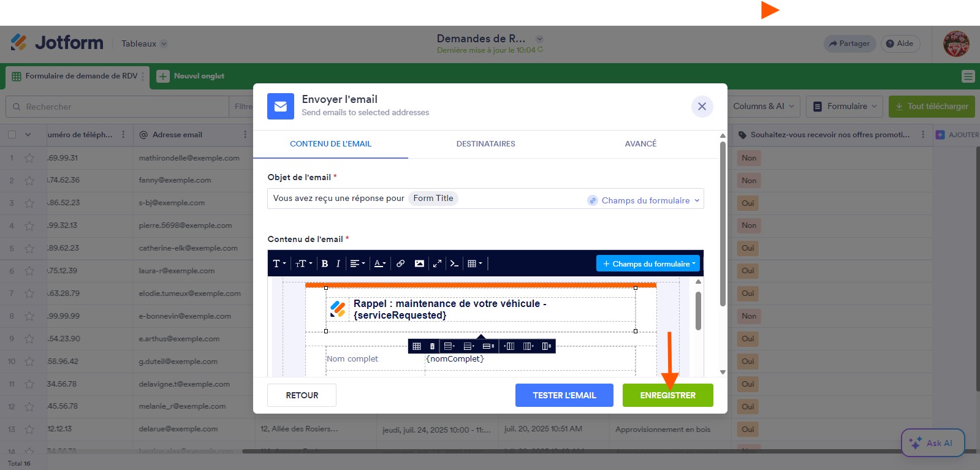The image size is (980, 470).
Task: Insert an image into the email content
Action: pyautogui.click(x=419, y=263)
